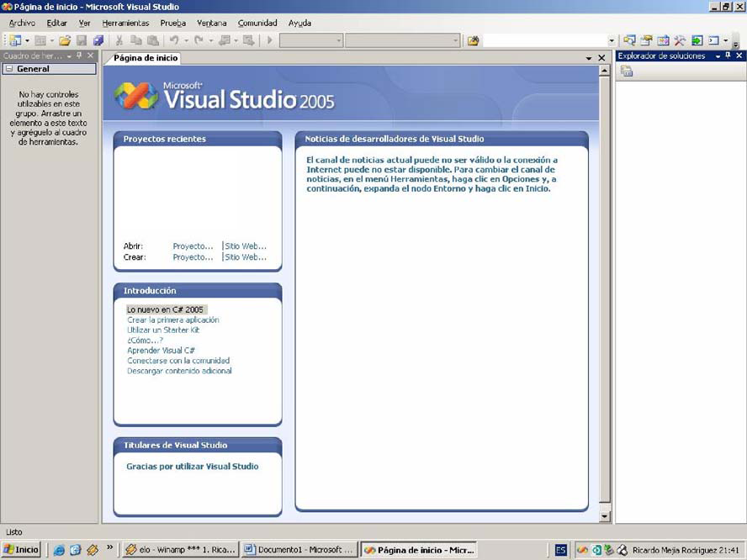Click the Navigate Backward toolbar icon

click(225, 41)
